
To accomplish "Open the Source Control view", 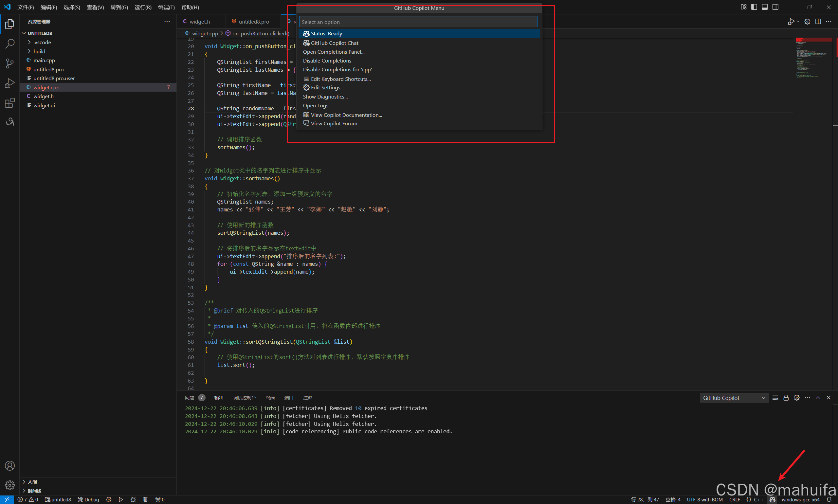I will (10, 63).
